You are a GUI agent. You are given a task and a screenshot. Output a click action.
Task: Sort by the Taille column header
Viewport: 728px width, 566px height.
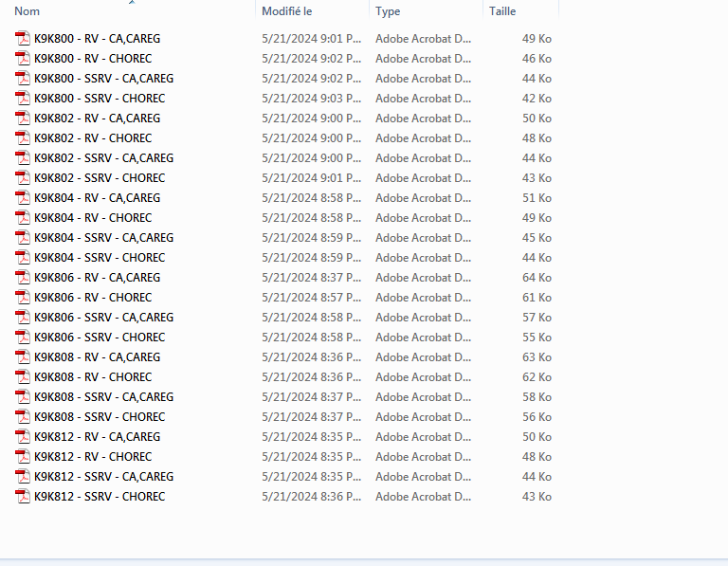502,11
